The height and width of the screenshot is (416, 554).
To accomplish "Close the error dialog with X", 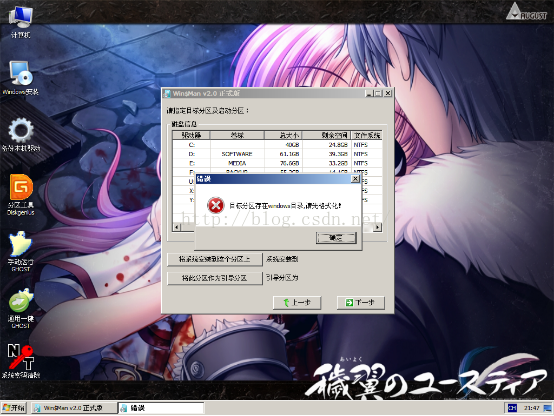I will click(x=355, y=179).
